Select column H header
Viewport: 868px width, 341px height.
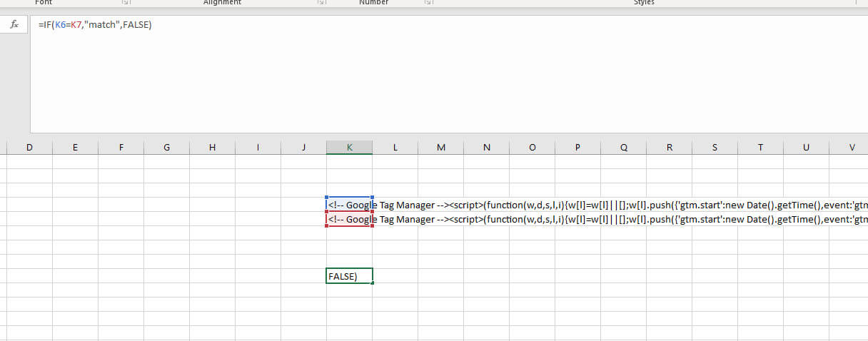click(212, 147)
